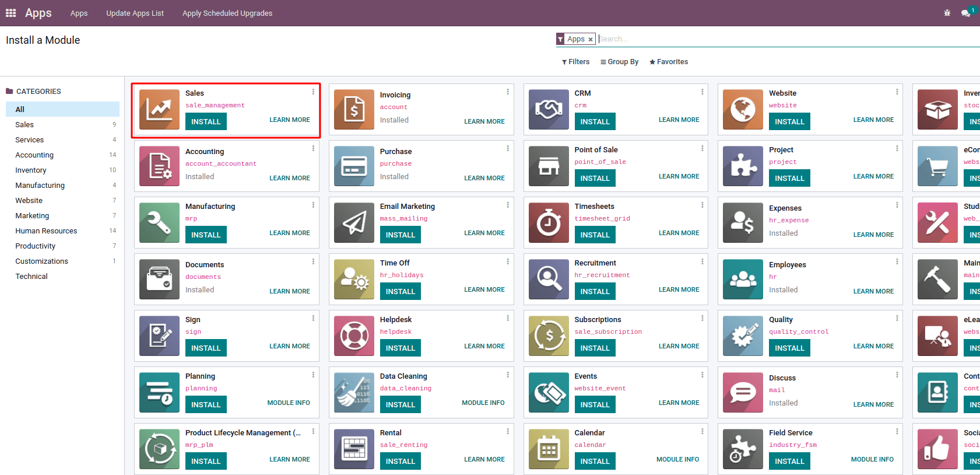Click the Employees group icon
This screenshot has width=980, height=475.
click(x=743, y=279)
